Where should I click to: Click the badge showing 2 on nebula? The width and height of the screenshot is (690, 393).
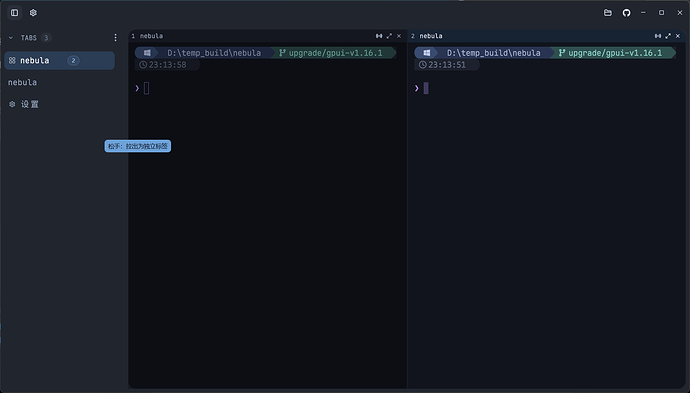click(x=73, y=60)
